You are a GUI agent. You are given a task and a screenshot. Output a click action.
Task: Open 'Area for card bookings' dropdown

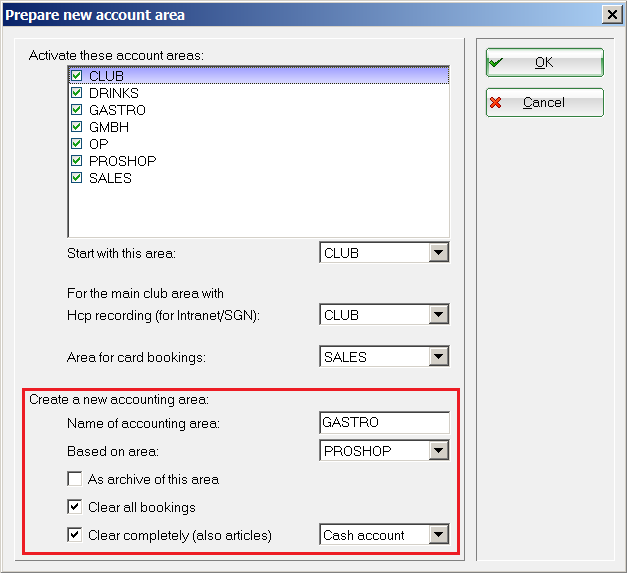tap(438, 357)
